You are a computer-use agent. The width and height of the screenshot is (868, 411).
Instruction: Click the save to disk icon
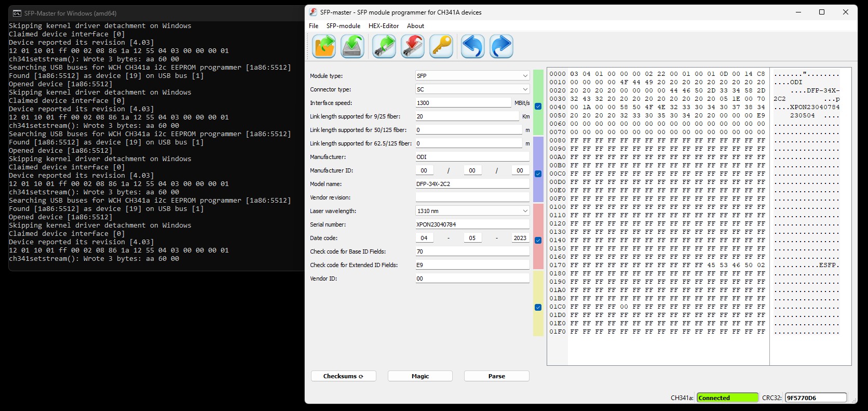(x=352, y=46)
